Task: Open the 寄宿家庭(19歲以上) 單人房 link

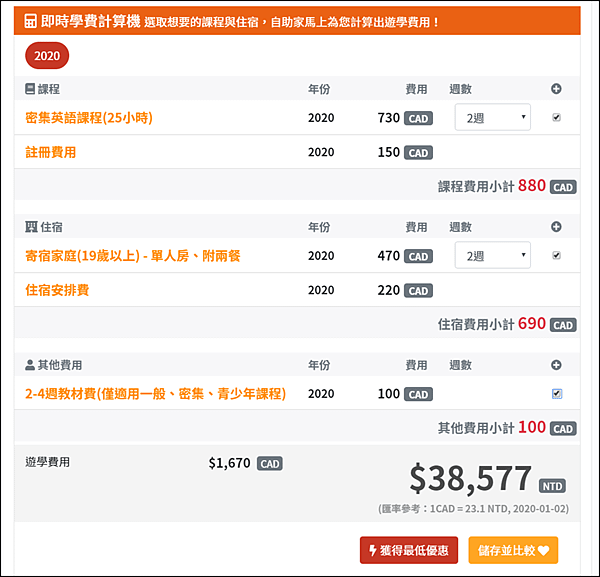Action: [x=133, y=256]
